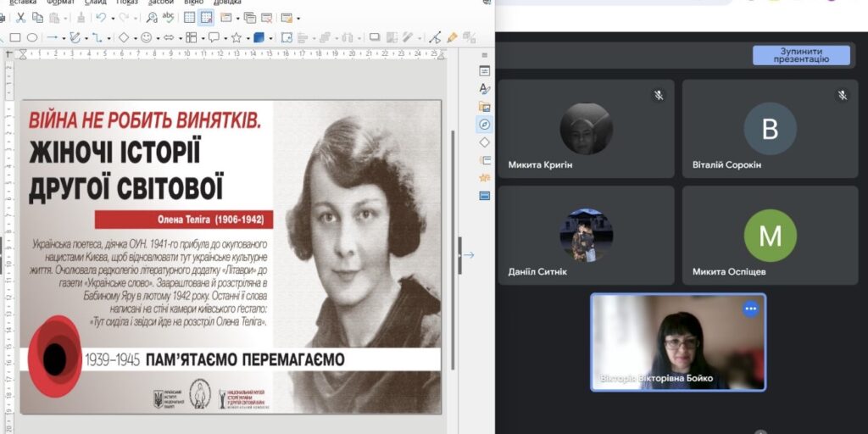
Task: Open the Gallery sidebar panel
Action: pos(485,107)
